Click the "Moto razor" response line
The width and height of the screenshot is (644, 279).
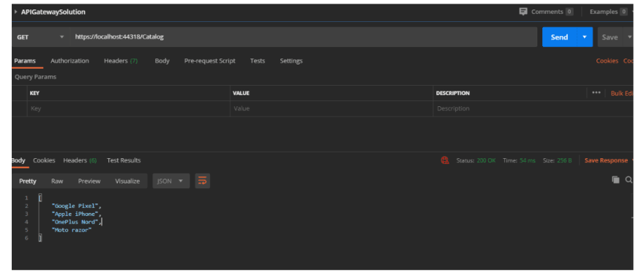point(72,230)
